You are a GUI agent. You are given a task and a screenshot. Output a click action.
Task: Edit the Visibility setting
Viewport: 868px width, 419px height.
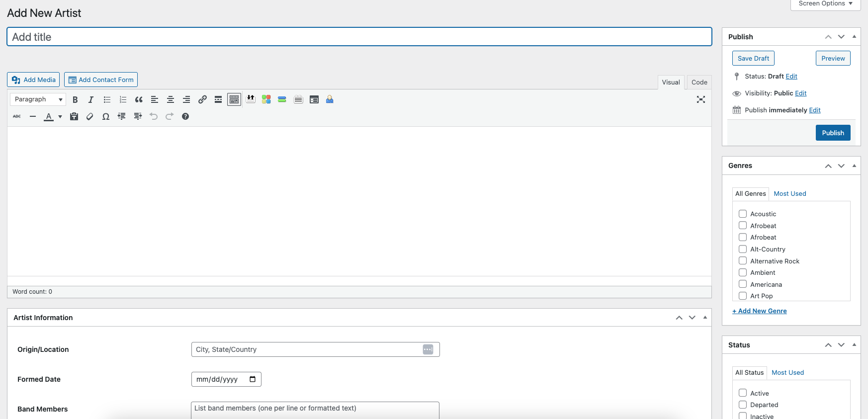pyautogui.click(x=800, y=93)
